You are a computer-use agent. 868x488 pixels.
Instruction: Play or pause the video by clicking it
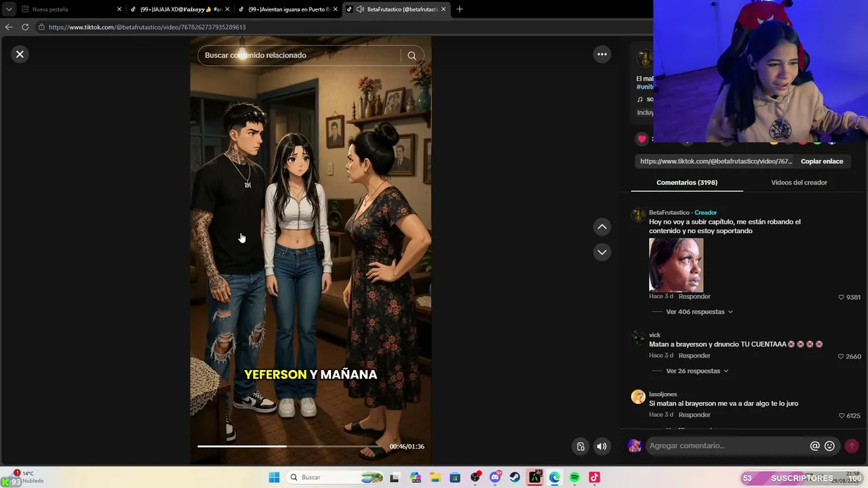[311, 251]
